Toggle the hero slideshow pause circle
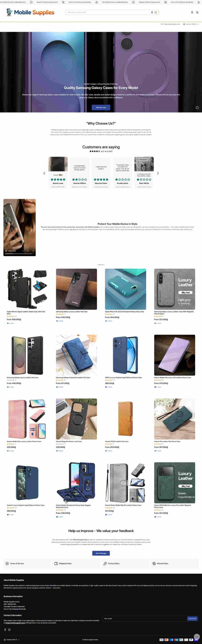 tap(197, 108)
